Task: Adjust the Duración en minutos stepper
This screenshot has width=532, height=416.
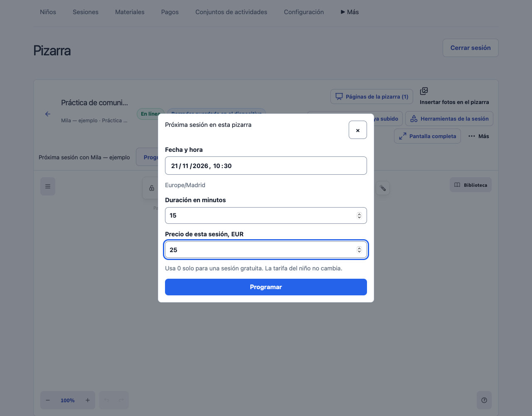Action: (x=359, y=215)
